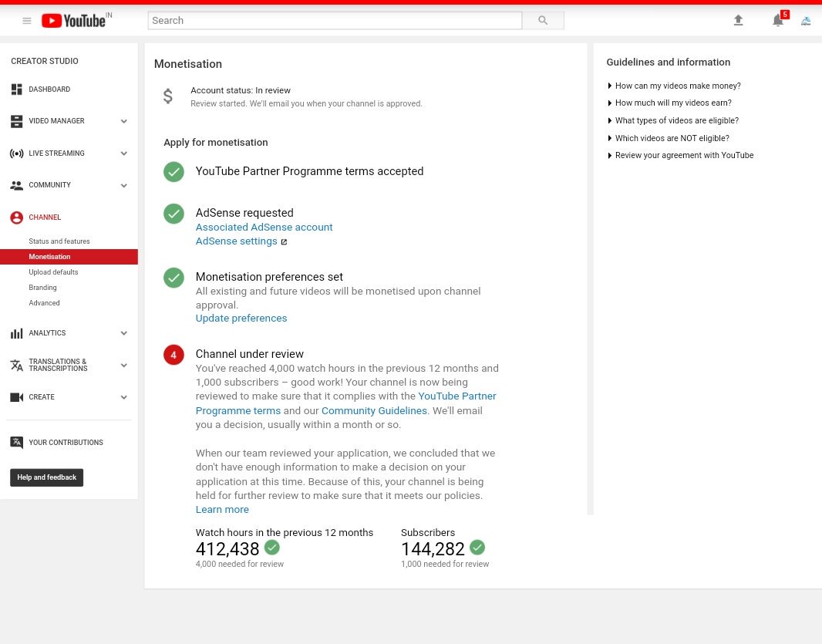
Task: Click '4,000 needed for review' text
Action: 240,565
